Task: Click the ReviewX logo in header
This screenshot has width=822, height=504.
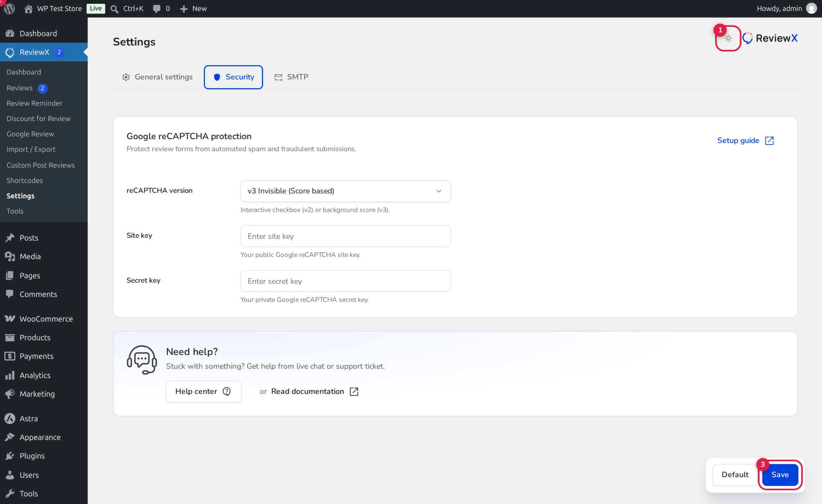Action: pyautogui.click(x=770, y=38)
